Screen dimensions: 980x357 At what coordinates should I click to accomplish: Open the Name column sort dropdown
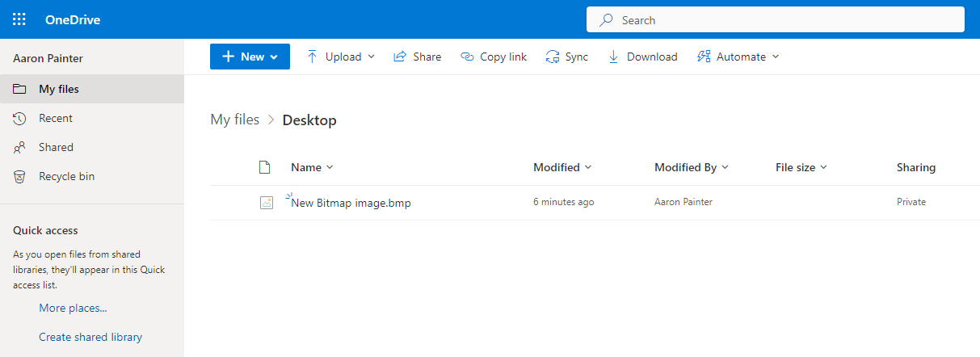click(x=330, y=167)
